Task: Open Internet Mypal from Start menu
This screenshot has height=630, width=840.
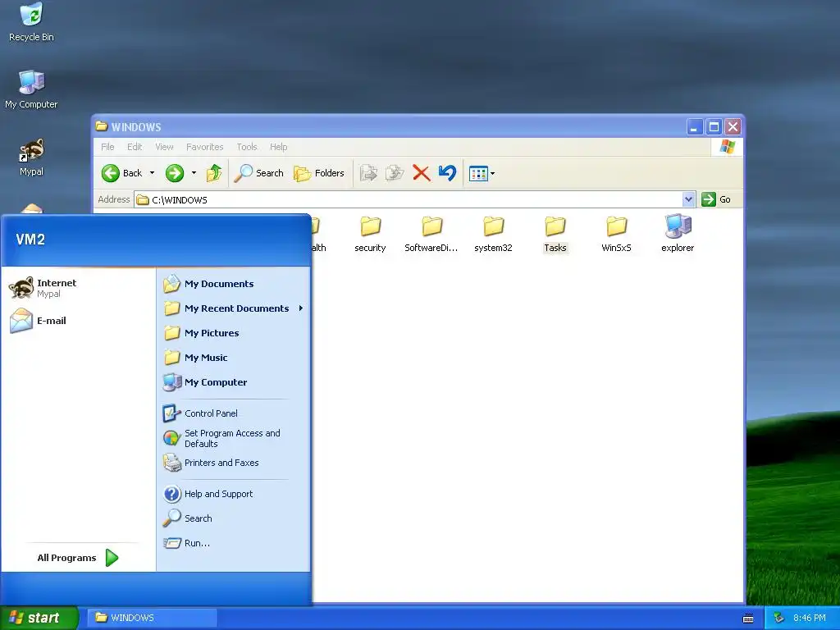Action: [x=78, y=288]
